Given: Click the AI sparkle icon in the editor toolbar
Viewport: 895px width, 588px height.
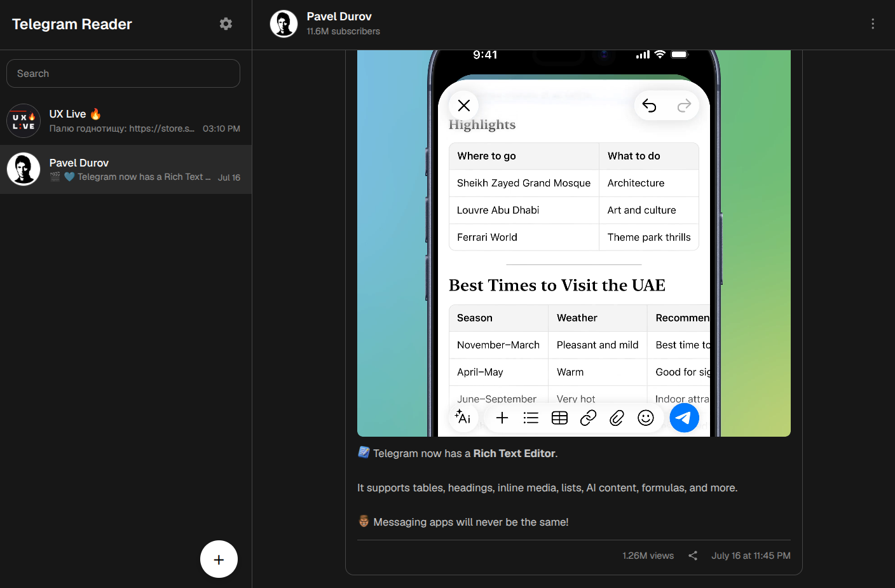Looking at the screenshot, I should click(x=463, y=418).
